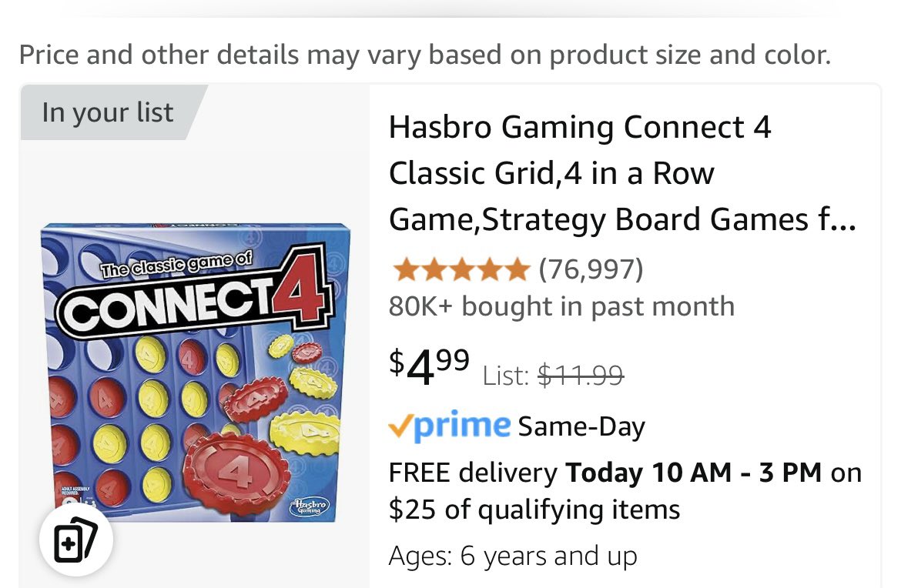Screen dimensions: 901x588
Task: Tap the view similar items cards icon
Action: click(x=75, y=540)
